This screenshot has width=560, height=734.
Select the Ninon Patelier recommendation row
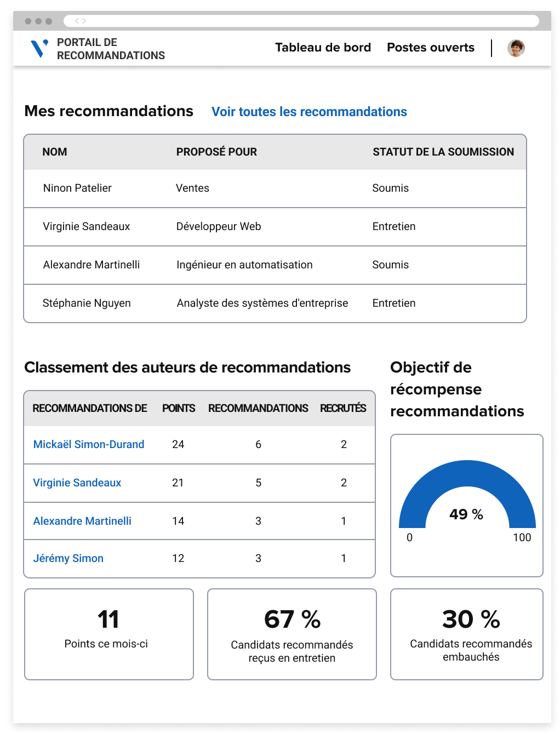pos(275,188)
